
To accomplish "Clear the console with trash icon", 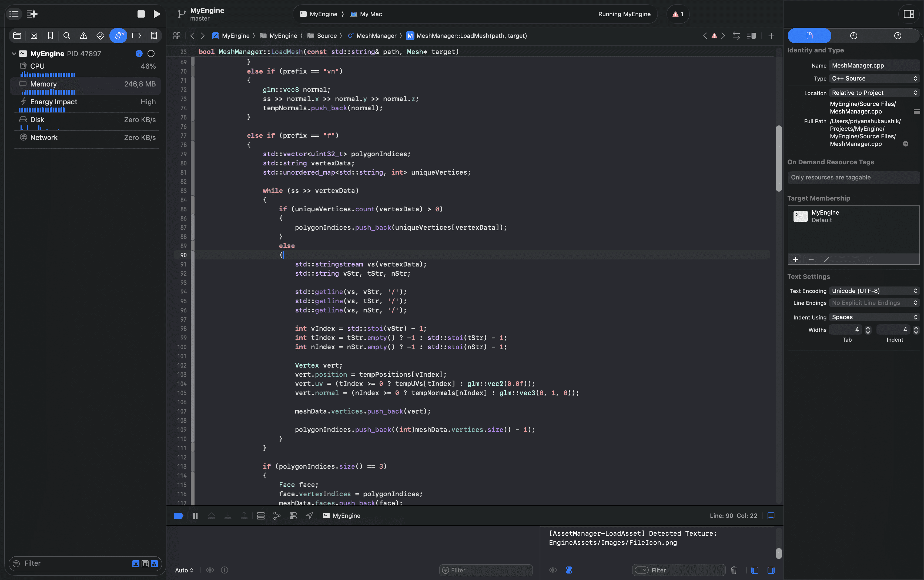I will coord(734,570).
